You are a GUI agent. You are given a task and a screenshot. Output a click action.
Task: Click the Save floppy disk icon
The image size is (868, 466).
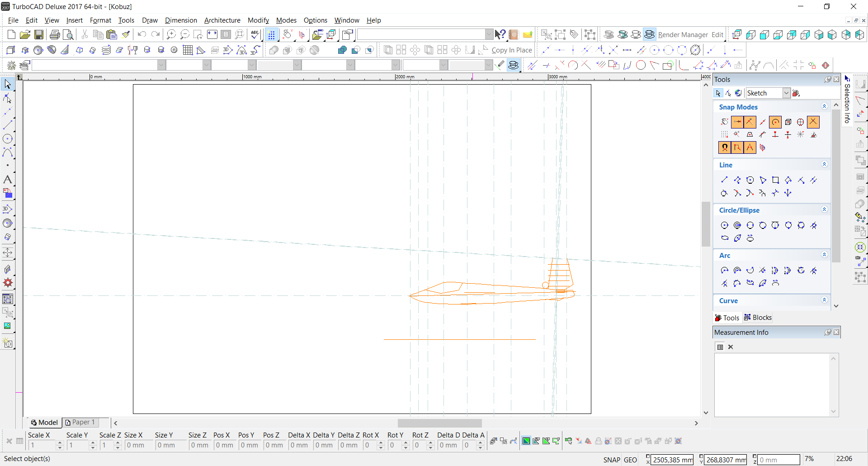pos(39,35)
